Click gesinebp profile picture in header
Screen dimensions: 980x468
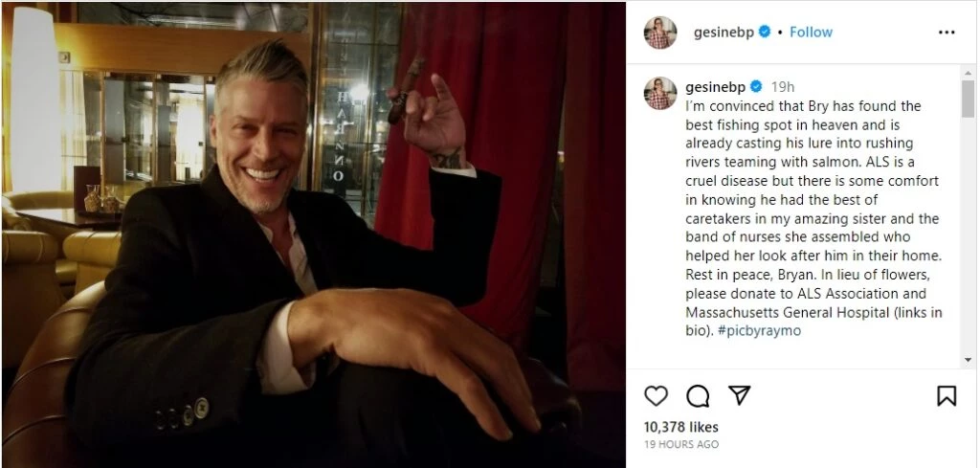(x=660, y=33)
